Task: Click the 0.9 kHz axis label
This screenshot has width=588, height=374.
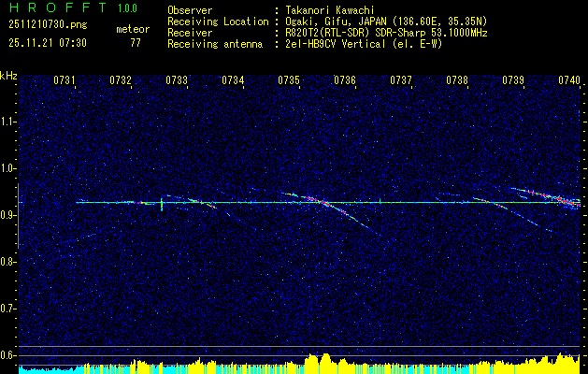Action: (7, 215)
